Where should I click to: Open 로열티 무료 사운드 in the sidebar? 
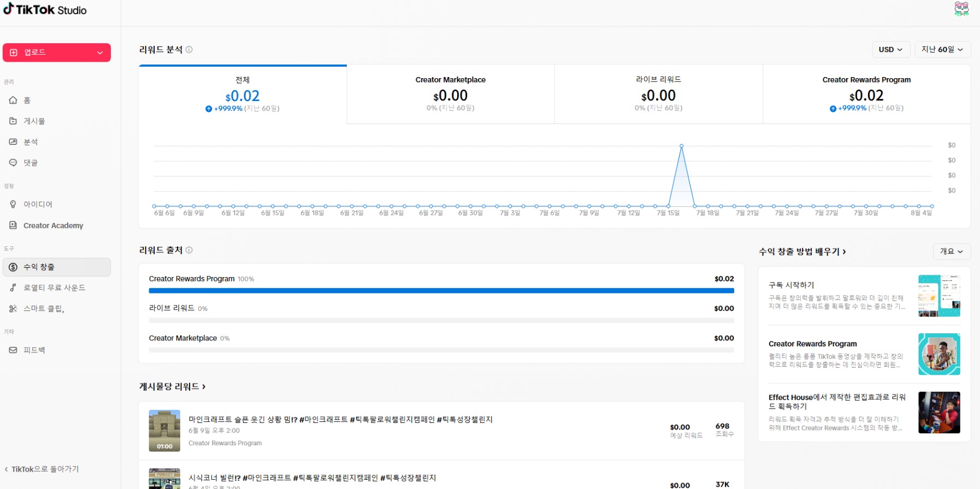click(57, 288)
